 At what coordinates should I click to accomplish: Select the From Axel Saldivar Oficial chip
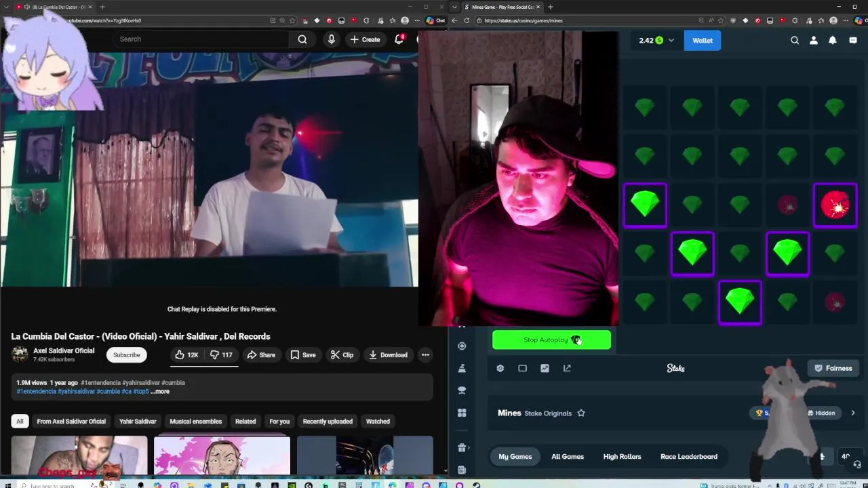click(x=71, y=422)
